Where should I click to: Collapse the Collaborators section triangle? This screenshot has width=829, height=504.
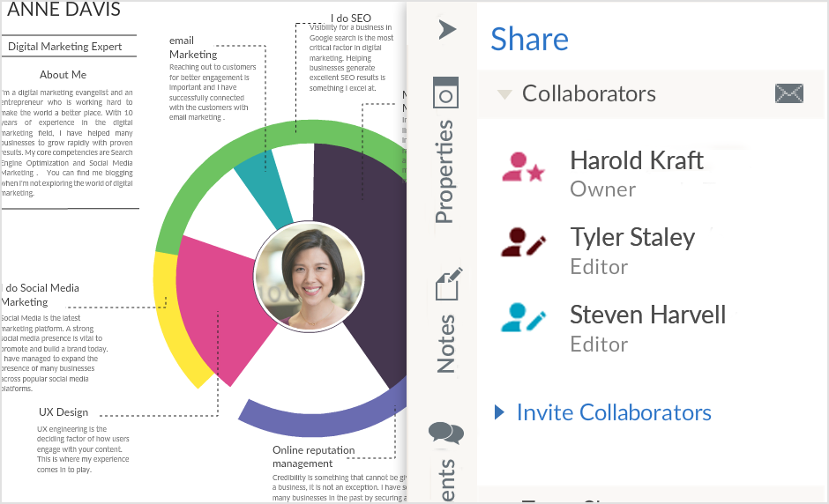click(x=504, y=94)
